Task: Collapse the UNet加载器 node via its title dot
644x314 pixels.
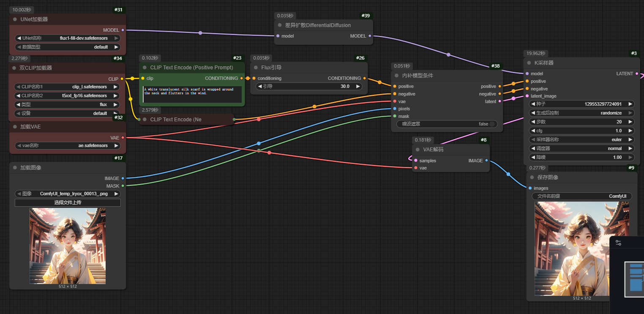Action: 15,19
